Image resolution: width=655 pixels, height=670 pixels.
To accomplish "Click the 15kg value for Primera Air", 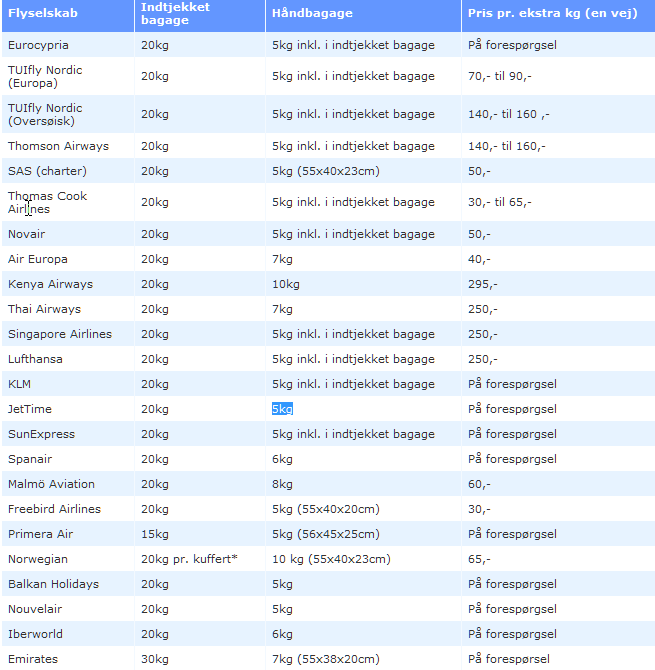I will click(155, 534).
